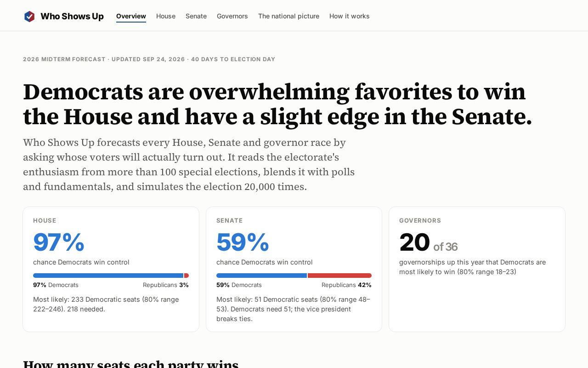Click the Governors 20 of 36 number
The image size is (588, 368).
(x=428, y=242)
